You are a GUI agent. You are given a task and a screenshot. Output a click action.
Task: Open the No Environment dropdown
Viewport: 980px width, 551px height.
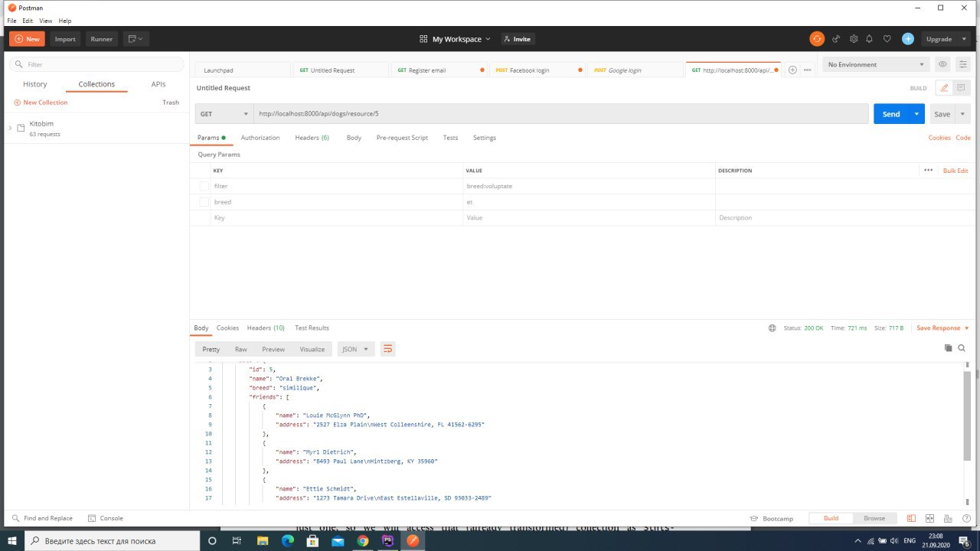876,64
